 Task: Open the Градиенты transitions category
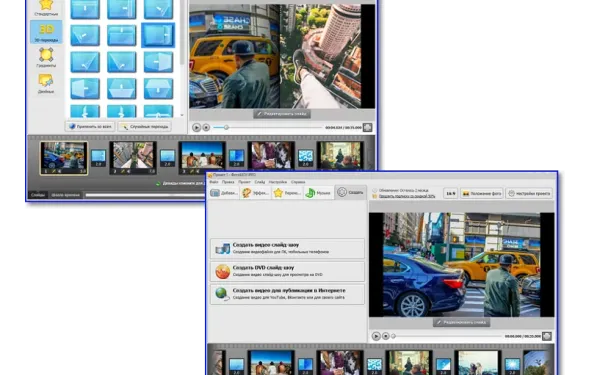click(x=46, y=58)
